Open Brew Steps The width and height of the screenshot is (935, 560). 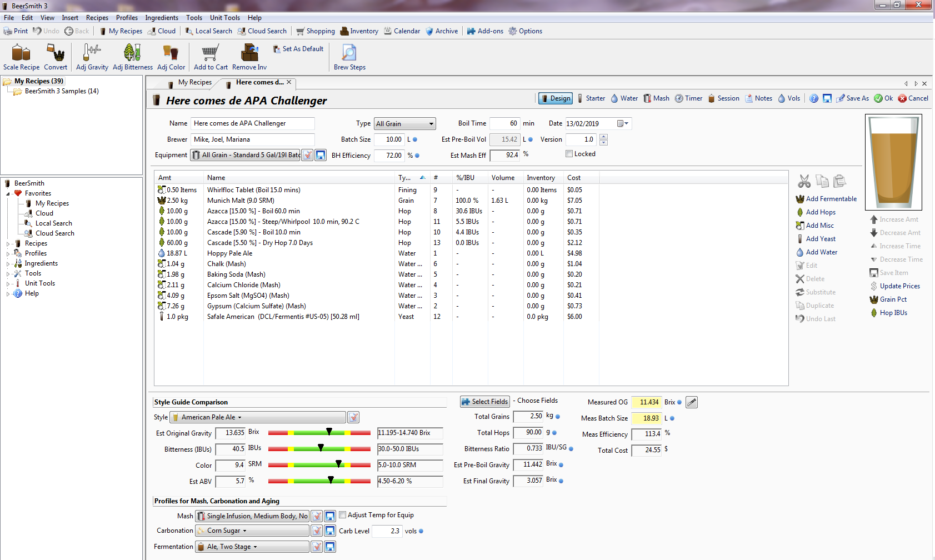[x=349, y=56]
